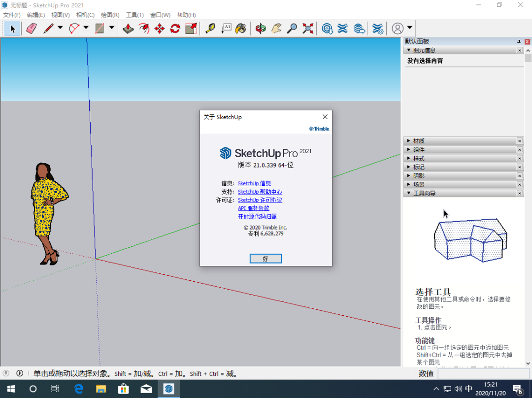This screenshot has height=398, width=532.
Task: Select the Paint Bucket tool
Action: 240,28
